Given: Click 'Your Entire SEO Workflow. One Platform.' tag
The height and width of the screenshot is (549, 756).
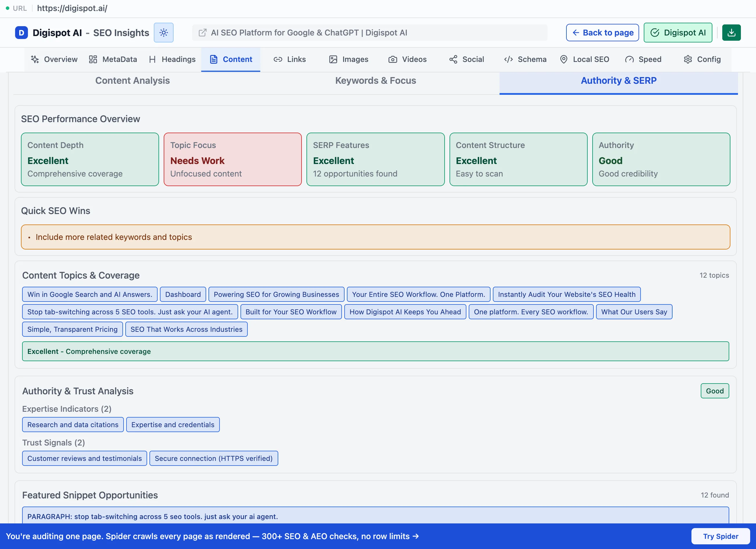Looking at the screenshot, I should click(x=419, y=294).
